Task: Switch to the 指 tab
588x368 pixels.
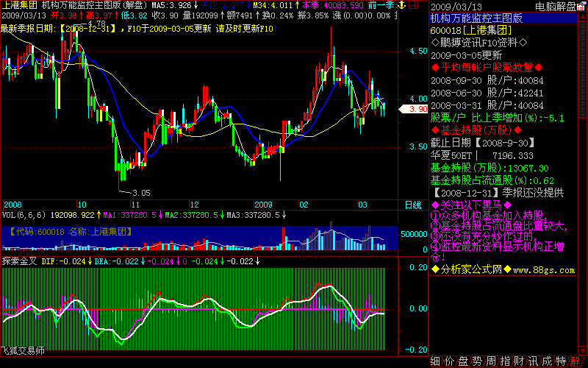Action: click(x=505, y=361)
